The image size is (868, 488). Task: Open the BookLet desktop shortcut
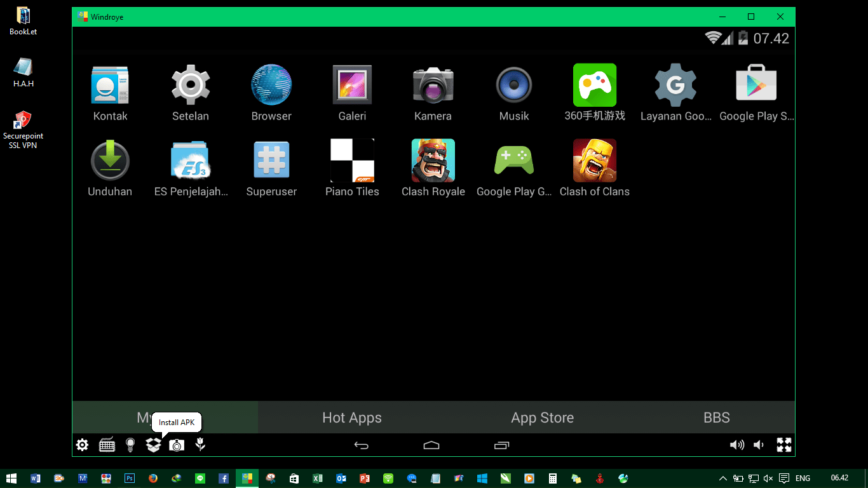coord(23,20)
